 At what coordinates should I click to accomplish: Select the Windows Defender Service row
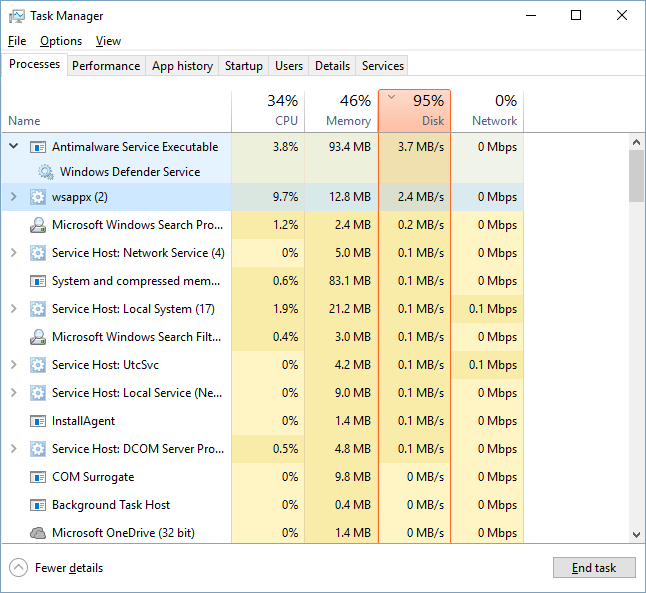pos(263,172)
